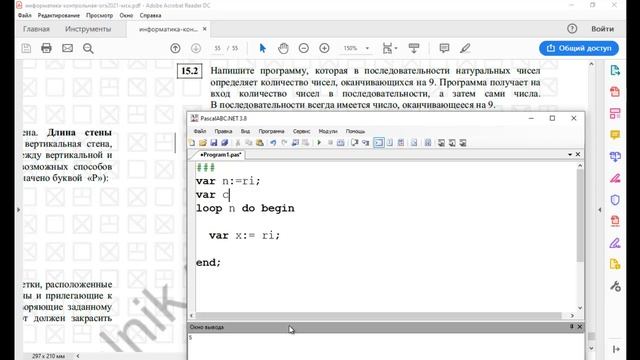Select the pen signature tool
Screen dimensions: 640x360
465,48
